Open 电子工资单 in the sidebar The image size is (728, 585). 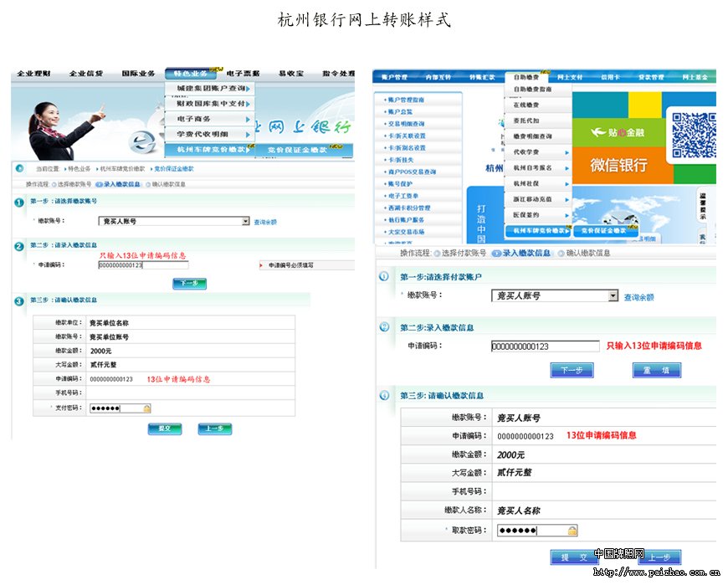(x=403, y=196)
